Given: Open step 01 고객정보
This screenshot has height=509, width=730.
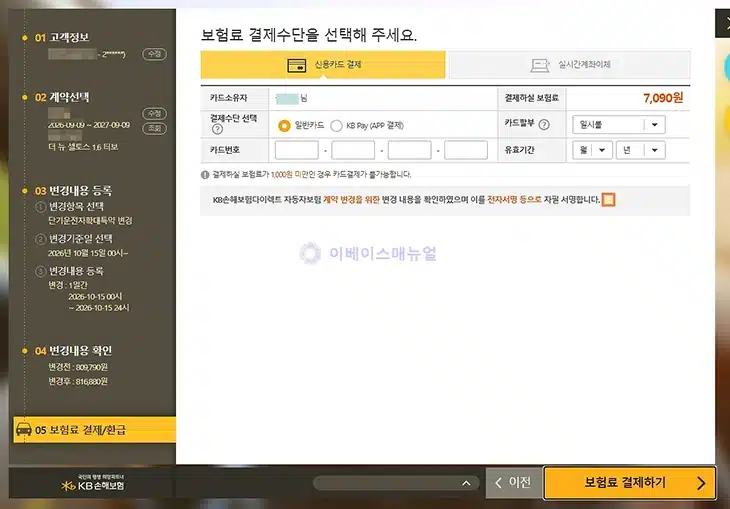Looking at the screenshot, I should (x=62, y=37).
